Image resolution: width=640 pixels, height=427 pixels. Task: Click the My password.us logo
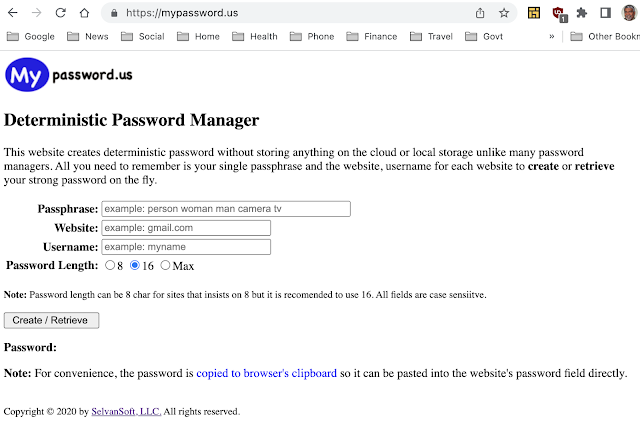[69, 75]
